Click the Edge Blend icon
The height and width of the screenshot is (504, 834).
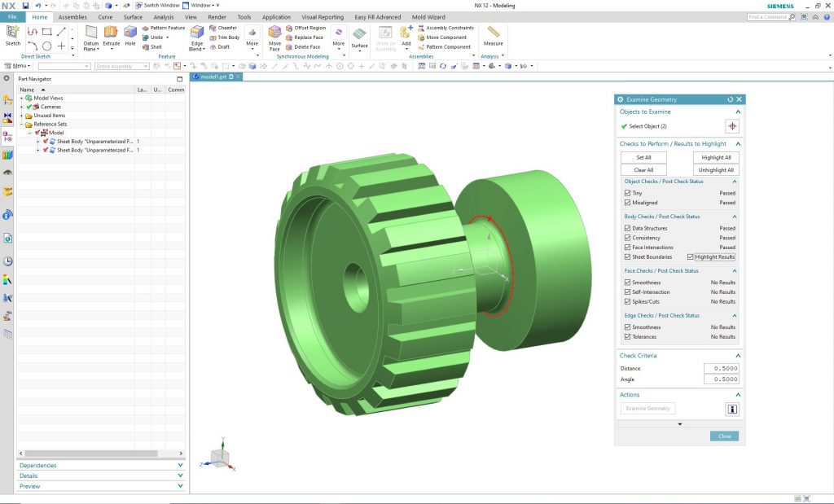coord(196,33)
